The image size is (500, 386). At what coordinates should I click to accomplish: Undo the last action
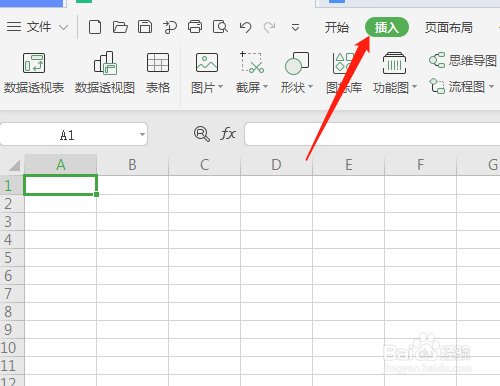pyautogui.click(x=245, y=27)
